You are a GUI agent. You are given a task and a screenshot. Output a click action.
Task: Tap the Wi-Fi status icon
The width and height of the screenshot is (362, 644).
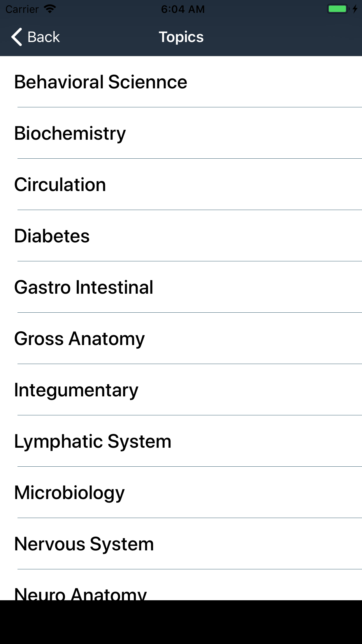point(50,9)
